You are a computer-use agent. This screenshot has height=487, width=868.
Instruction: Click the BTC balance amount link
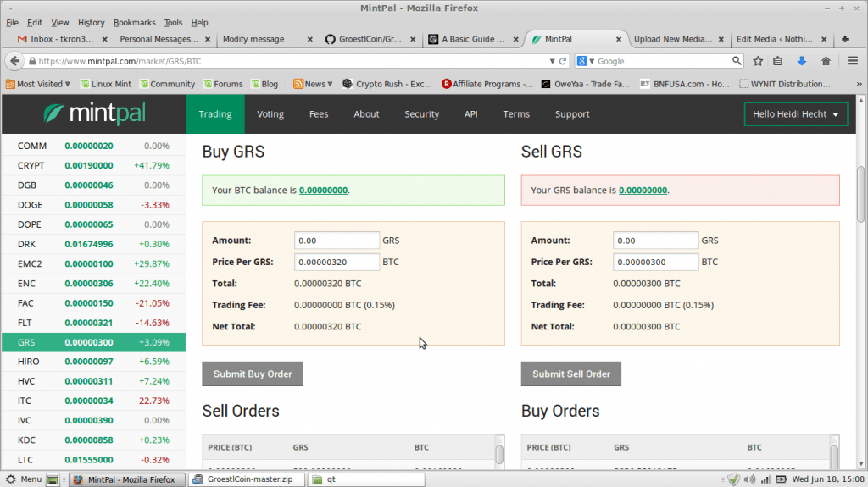click(323, 191)
